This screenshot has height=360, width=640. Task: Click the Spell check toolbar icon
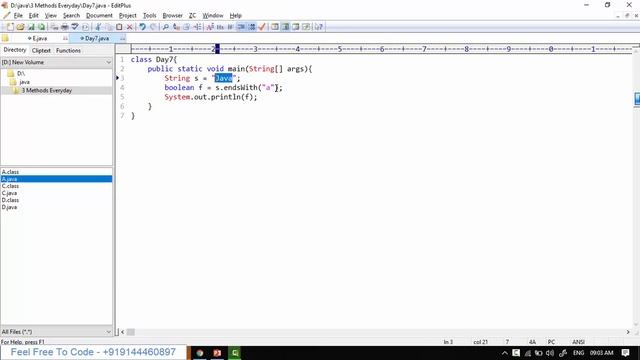[75, 27]
